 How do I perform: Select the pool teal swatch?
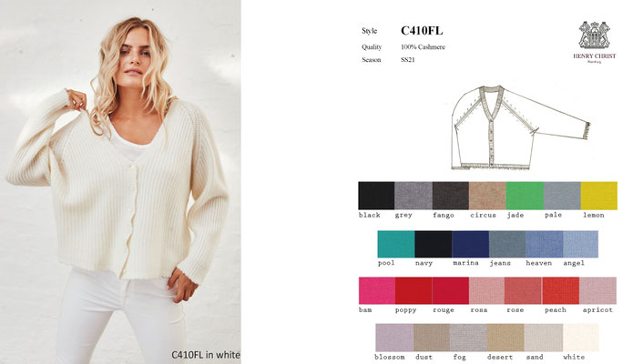point(396,244)
